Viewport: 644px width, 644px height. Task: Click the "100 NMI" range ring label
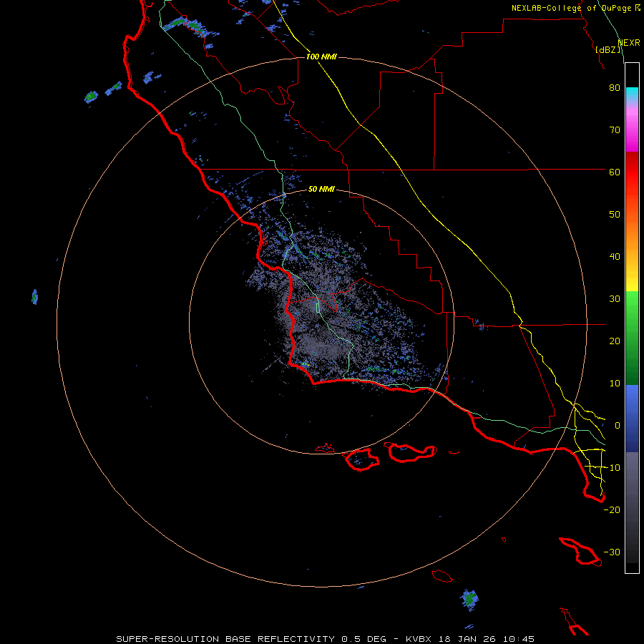tap(321, 57)
